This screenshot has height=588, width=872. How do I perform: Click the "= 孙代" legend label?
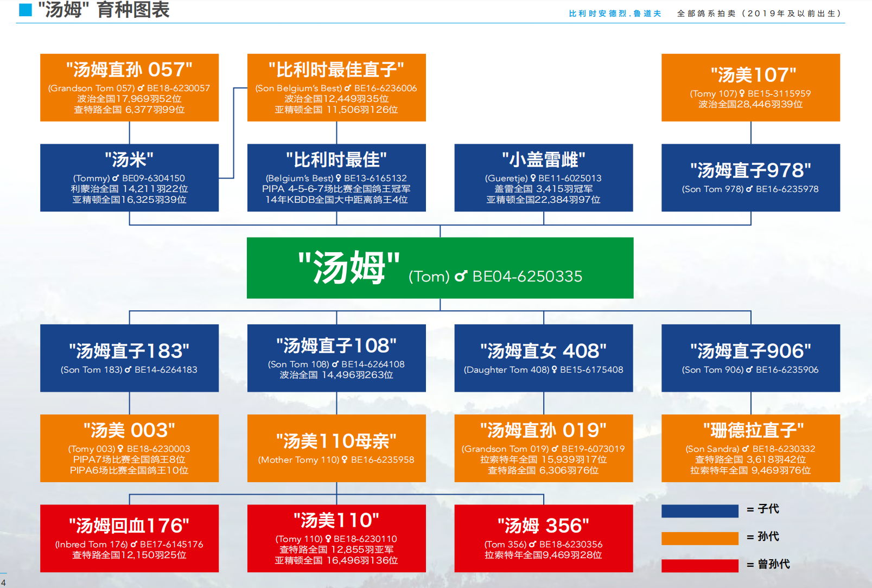[x=763, y=536]
